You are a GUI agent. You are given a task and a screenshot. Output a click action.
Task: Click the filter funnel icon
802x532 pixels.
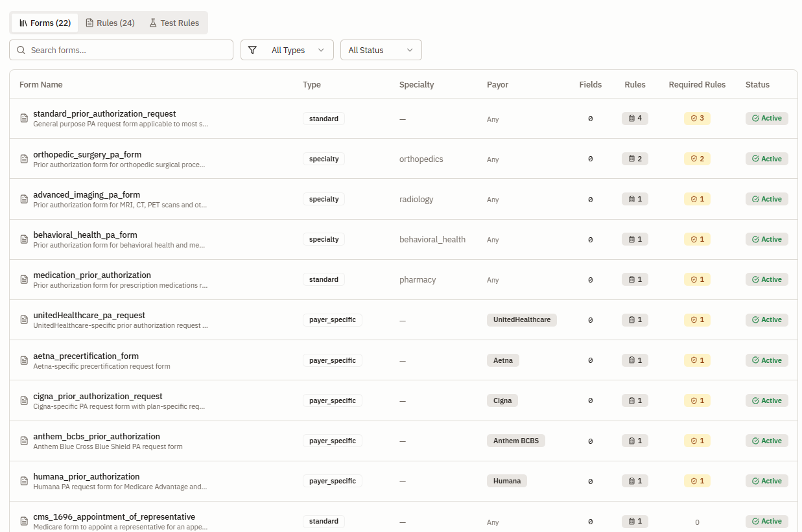(252, 50)
